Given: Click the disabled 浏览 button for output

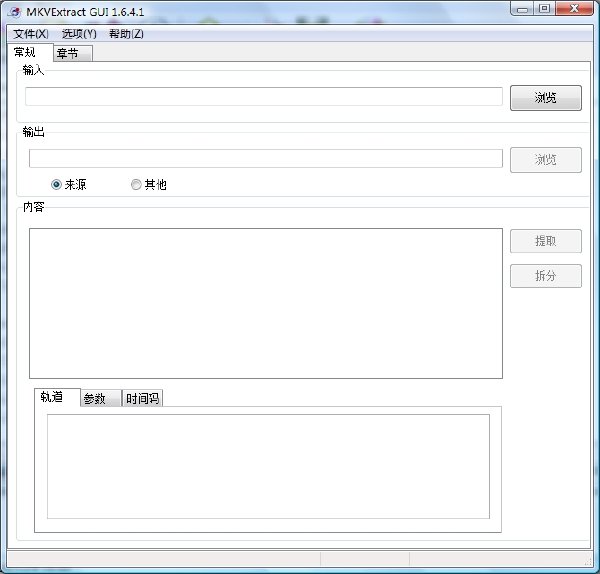Looking at the screenshot, I should [x=546, y=160].
